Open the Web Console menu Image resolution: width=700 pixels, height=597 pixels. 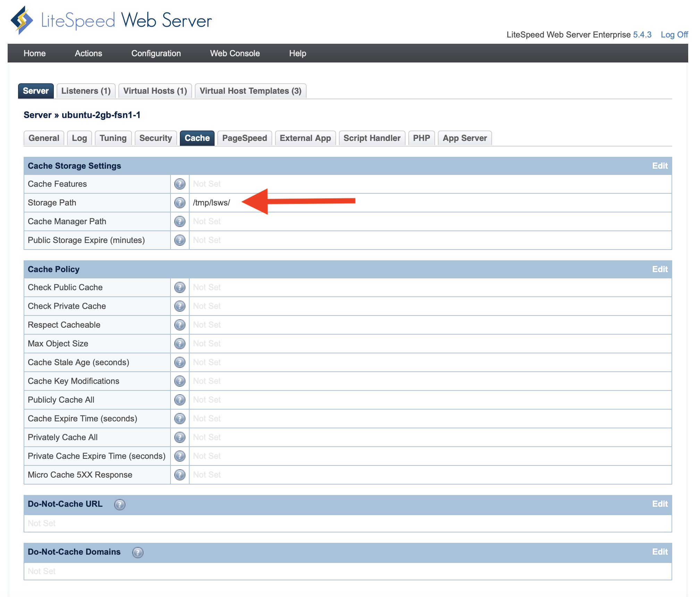(x=235, y=53)
